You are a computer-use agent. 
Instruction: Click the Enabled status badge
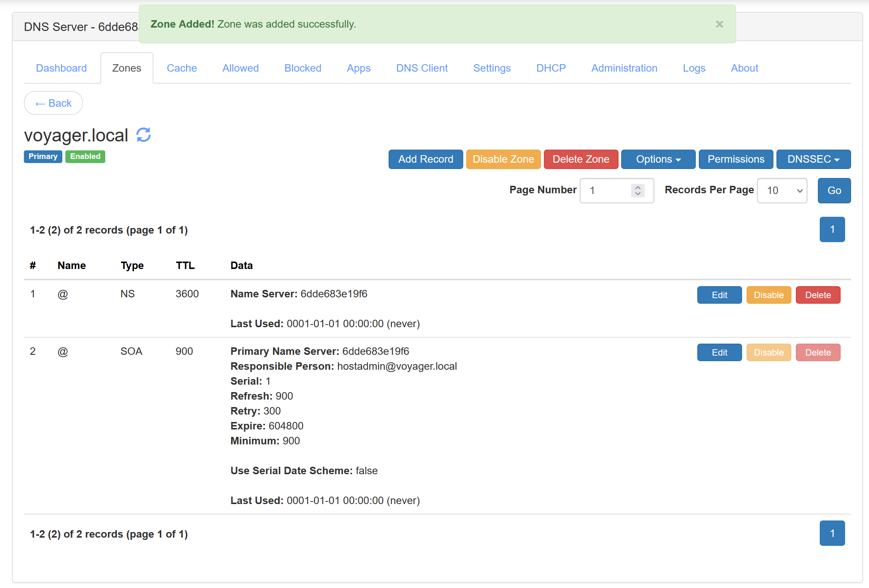(85, 157)
